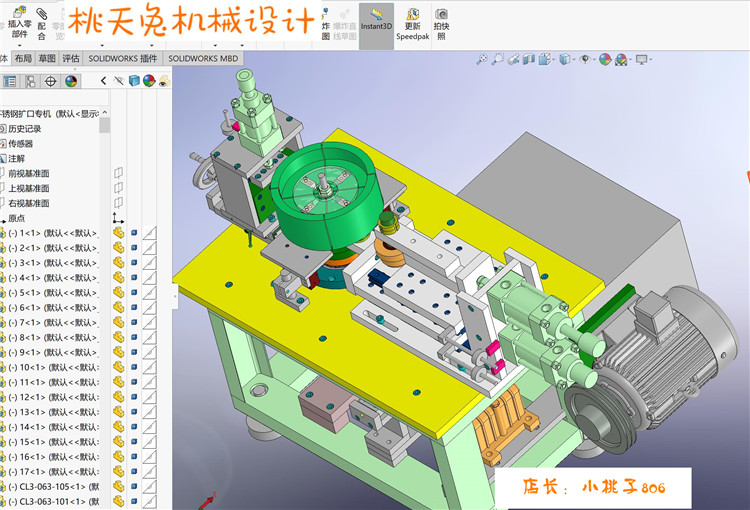Image resolution: width=750 pixels, height=510 pixels.
Task: Collapse display pane with the chevron arrow
Action: coord(103,81)
